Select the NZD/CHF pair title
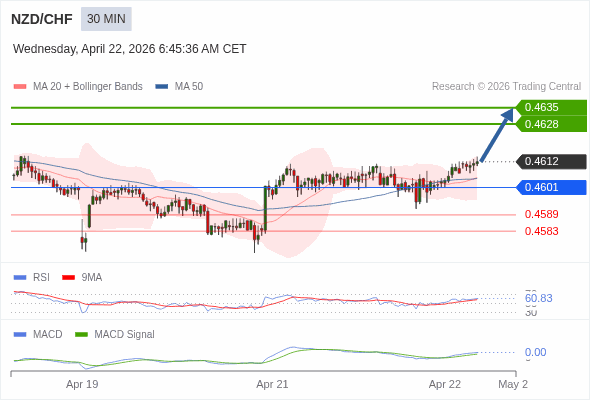This screenshot has height=400, width=590. tap(42, 19)
